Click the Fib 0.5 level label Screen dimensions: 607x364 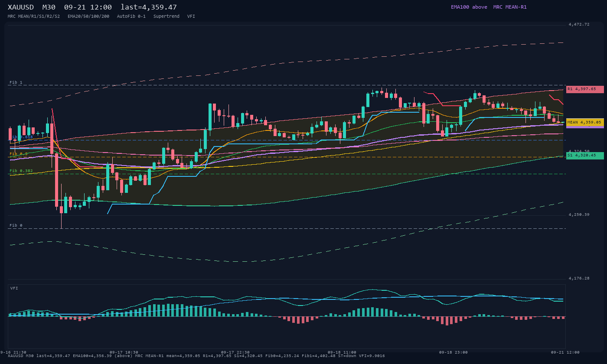coord(19,154)
